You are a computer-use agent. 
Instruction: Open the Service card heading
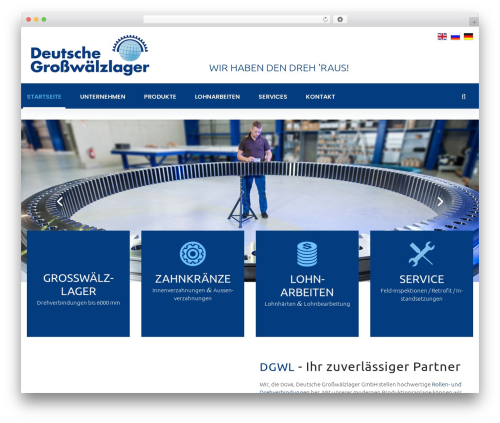coord(422,279)
